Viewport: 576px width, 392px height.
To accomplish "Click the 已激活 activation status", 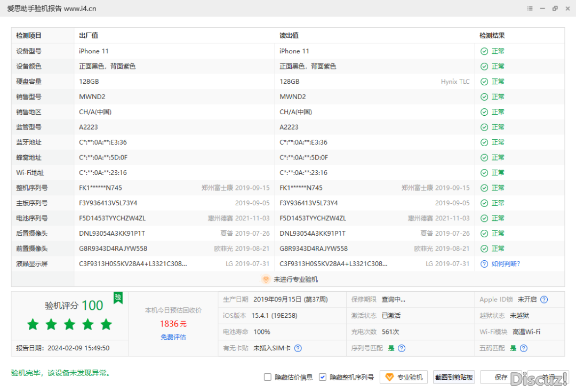I will tap(391, 316).
